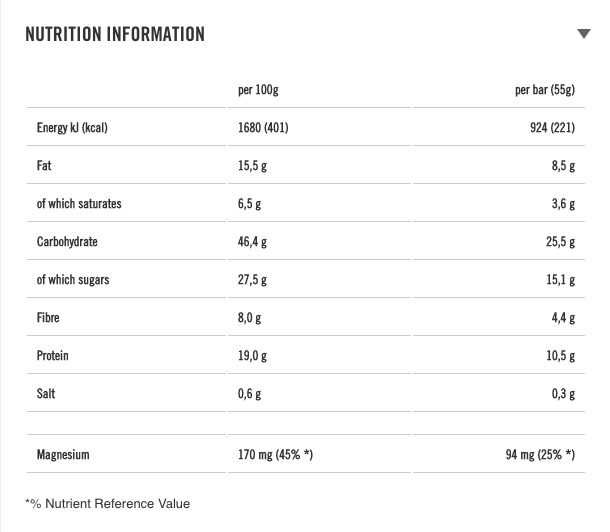This screenshot has width=610, height=532.
Task: Click the Magnesium row label
Action: pos(63,455)
